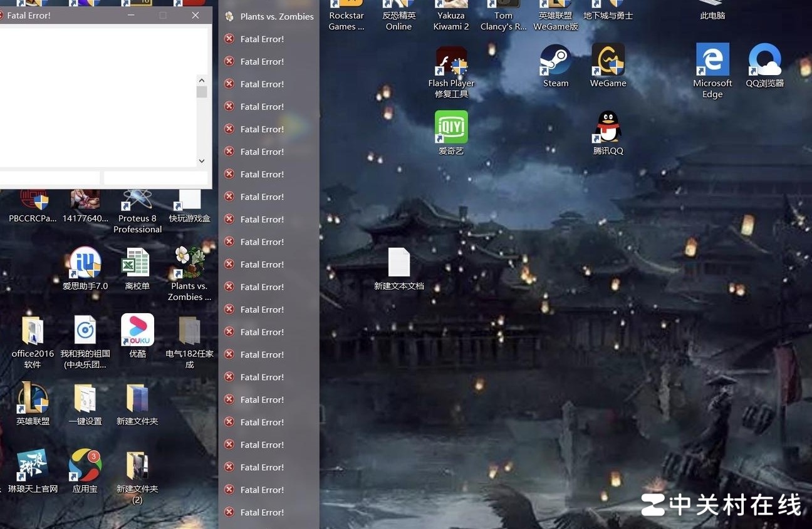Click the scroll-down arrow in Fatal Error window

coord(202,161)
